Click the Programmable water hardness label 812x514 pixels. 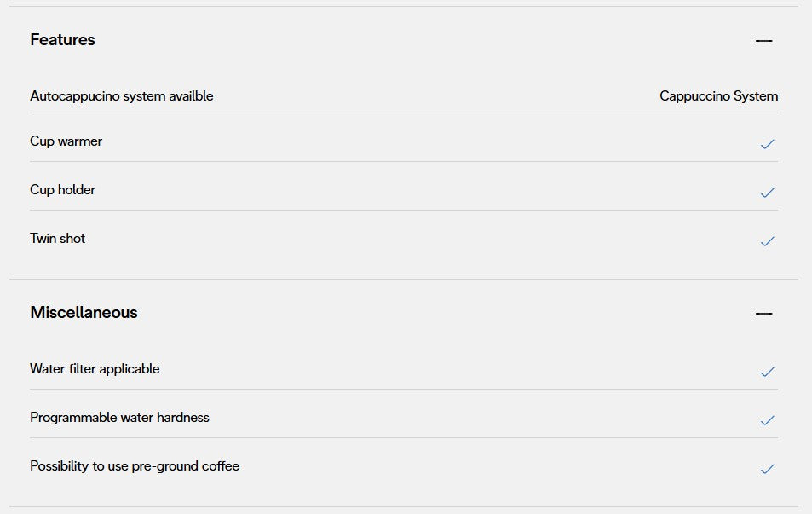(119, 418)
